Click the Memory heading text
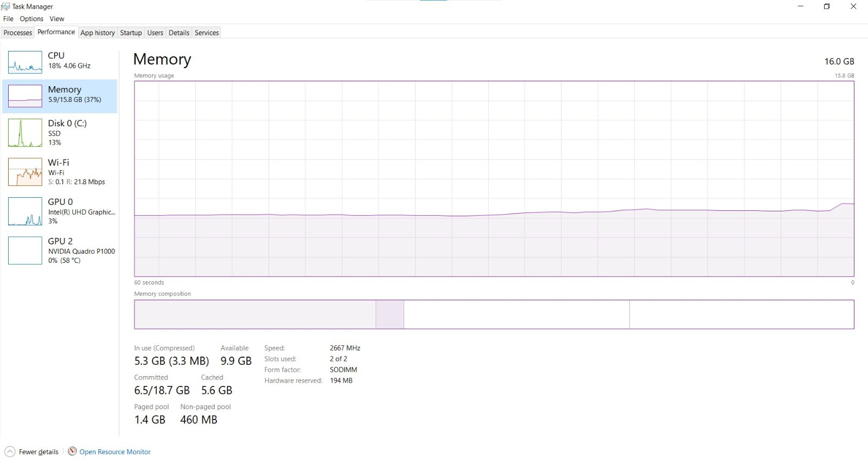 pyautogui.click(x=162, y=59)
